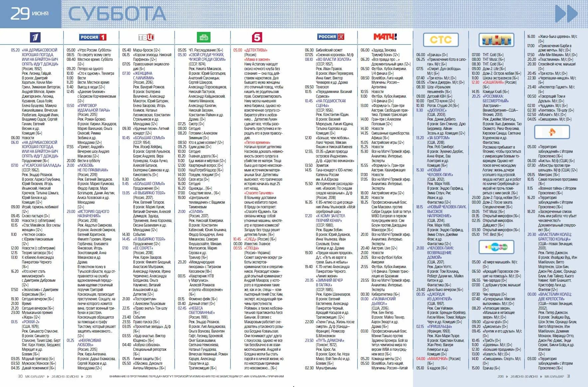Click «ИСТОРИЯ ОДНОГО НАЗНАЧЕНИЯ» at 23.00
Viewport: 588px width, 387px height.
[93, 214]
